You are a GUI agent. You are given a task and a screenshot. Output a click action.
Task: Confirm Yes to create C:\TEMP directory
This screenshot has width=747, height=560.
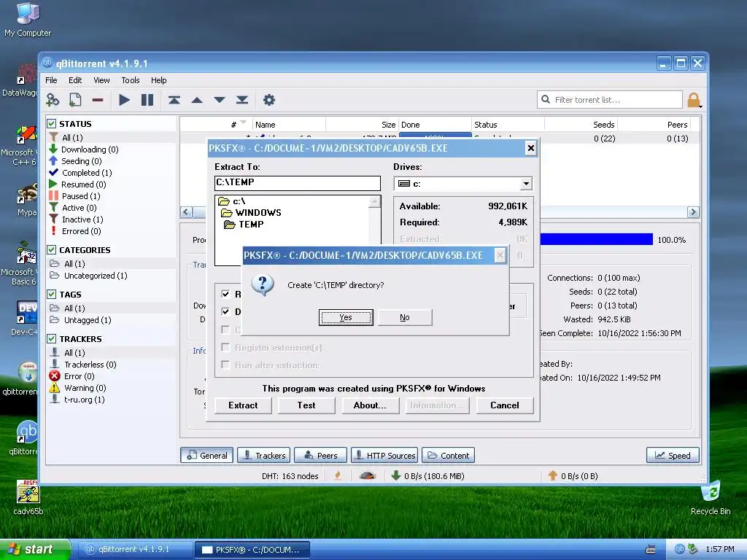(x=346, y=317)
